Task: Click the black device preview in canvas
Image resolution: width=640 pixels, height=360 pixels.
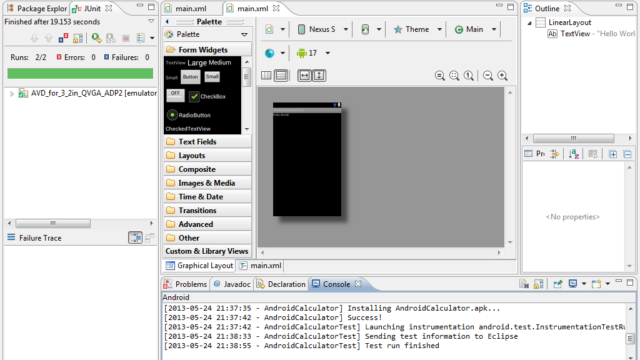Action: (x=307, y=159)
